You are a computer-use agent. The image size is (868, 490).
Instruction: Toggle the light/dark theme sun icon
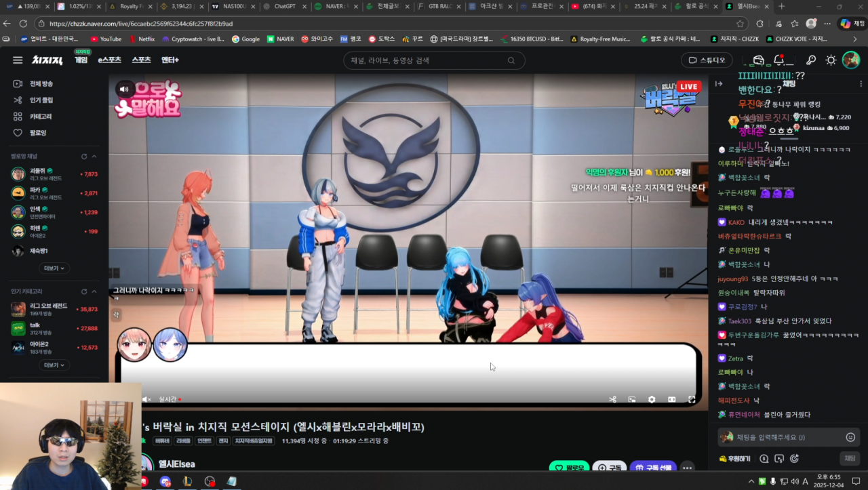[x=831, y=60]
